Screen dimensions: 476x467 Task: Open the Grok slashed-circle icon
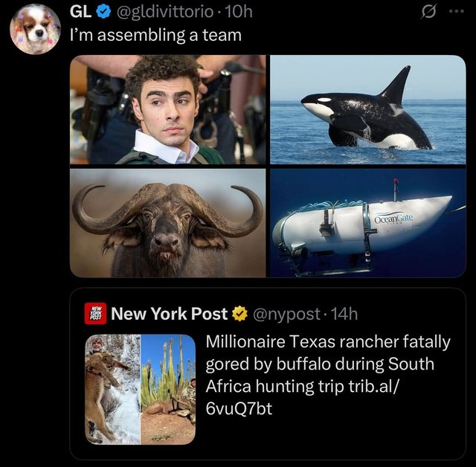pos(428,12)
